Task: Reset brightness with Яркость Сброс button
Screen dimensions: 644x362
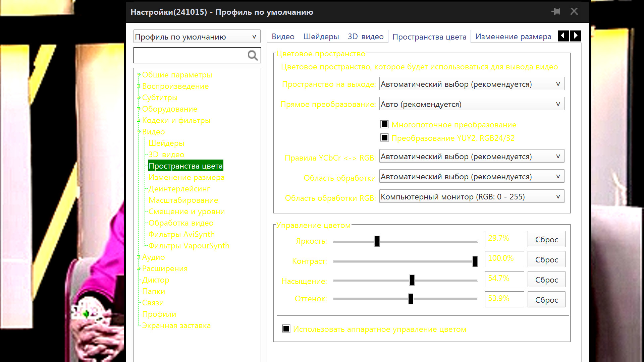Action: (x=546, y=239)
